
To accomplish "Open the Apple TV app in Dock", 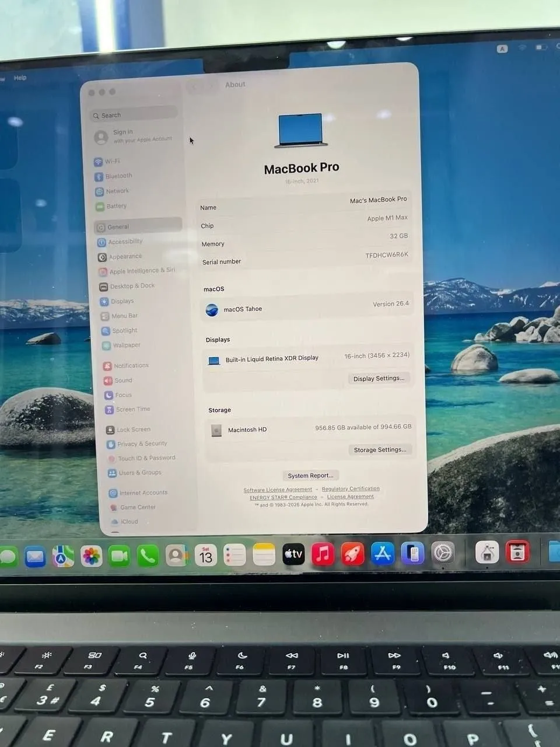I will pyautogui.click(x=293, y=554).
